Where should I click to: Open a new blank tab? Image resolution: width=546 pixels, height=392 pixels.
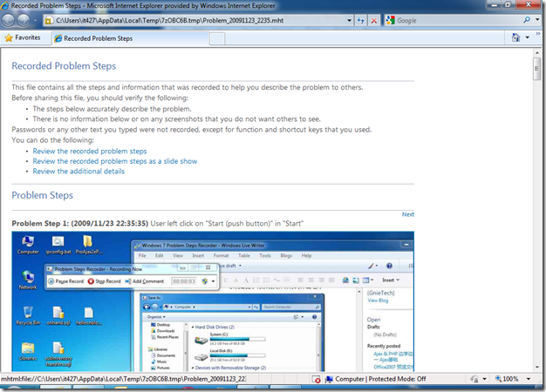pos(217,38)
